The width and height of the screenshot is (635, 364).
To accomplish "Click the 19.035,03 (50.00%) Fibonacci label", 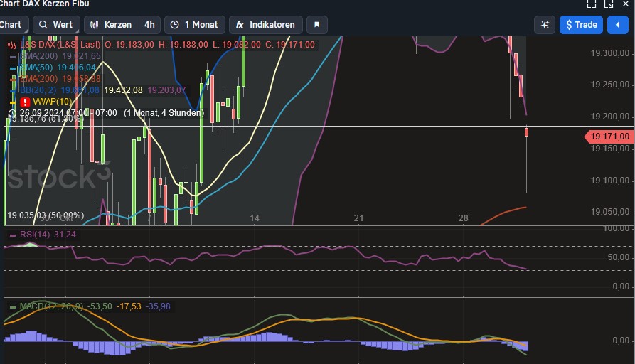I will [46, 215].
